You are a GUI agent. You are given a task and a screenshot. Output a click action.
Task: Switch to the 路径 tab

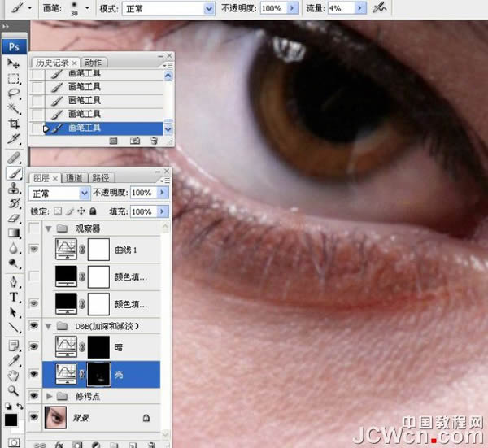(x=101, y=178)
